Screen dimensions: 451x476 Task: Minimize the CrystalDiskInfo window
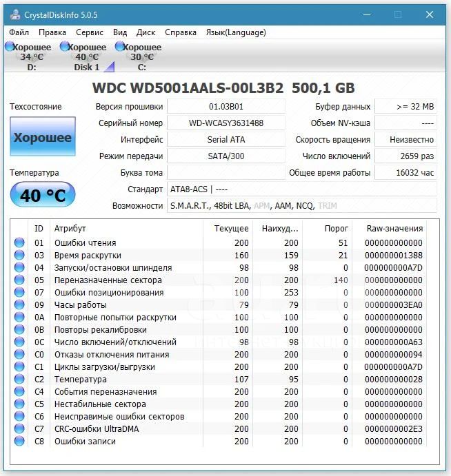point(367,14)
